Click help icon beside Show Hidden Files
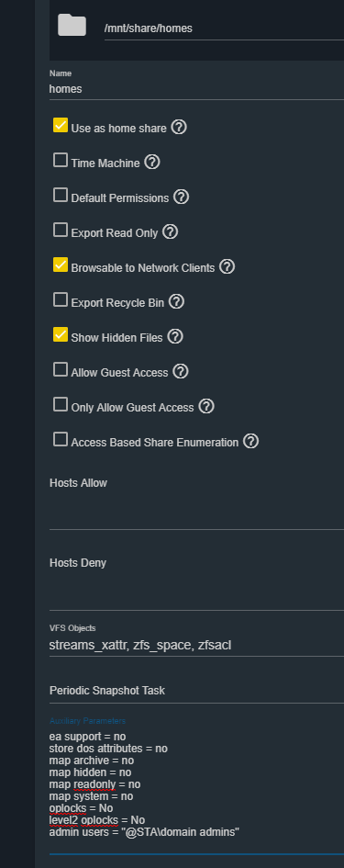The width and height of the screenshot is (344, 868). (x=175, y=336)
